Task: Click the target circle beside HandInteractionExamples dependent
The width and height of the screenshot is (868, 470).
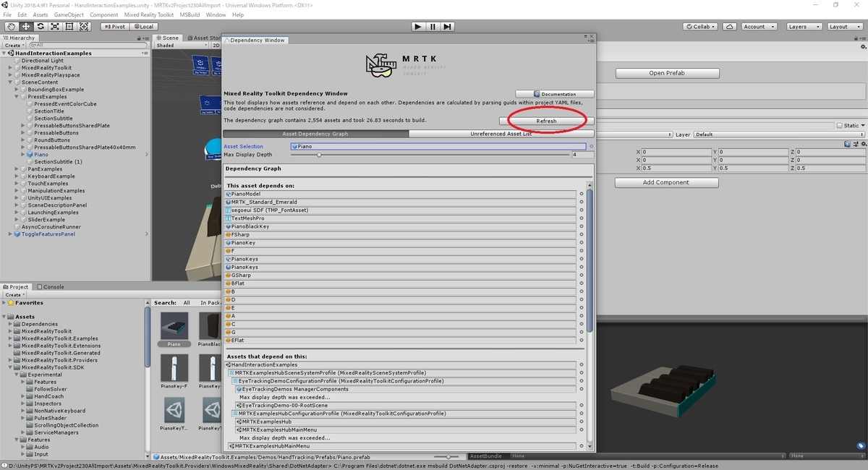Action: pos(582,364)
